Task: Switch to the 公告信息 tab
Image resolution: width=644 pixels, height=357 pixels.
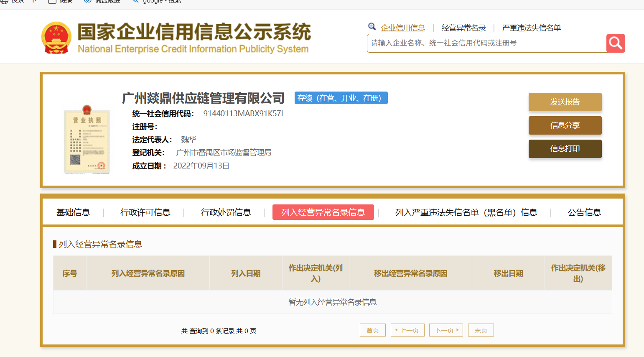Action: 584,212
